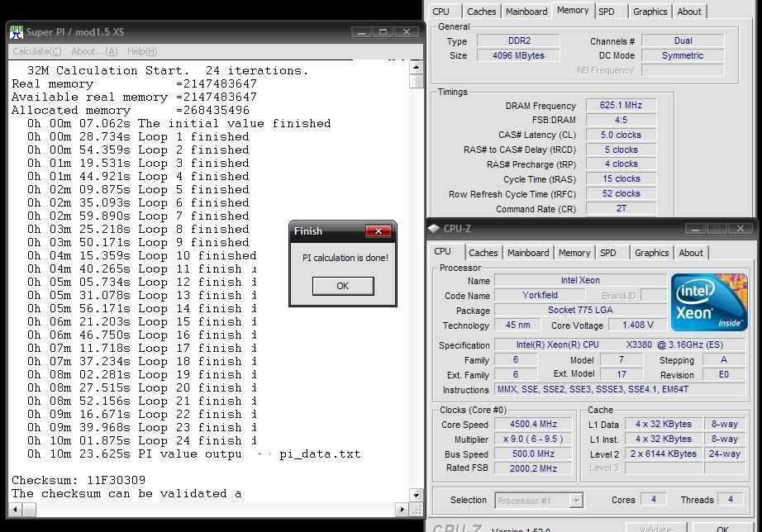Click the CAS# Latency value 5.0 clocks
Image resolution: width=762 pixels, height=532 pixels.
click(x=621, y=135)
